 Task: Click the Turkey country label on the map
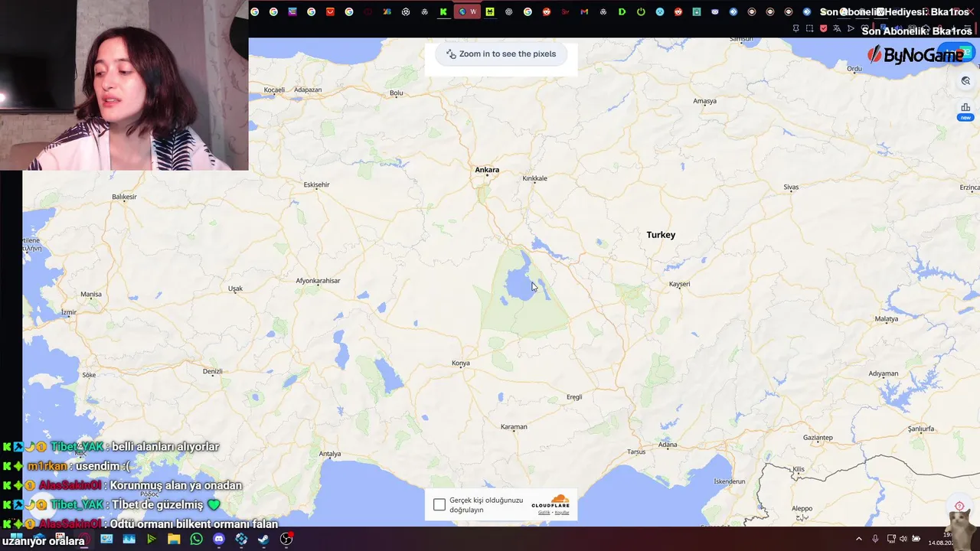pos(661,235)
